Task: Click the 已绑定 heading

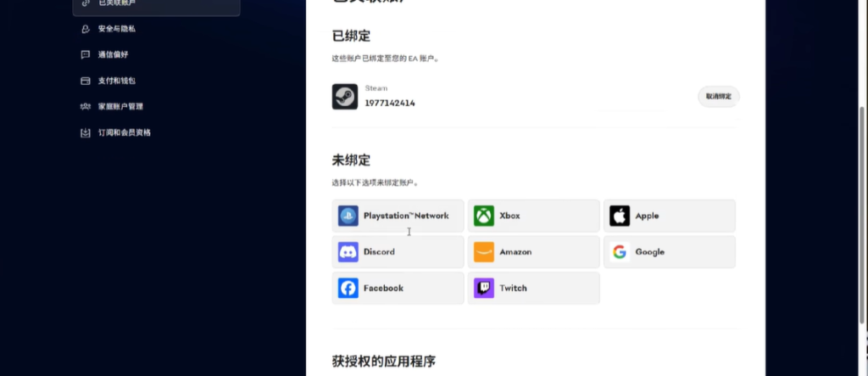Action: [x=351, y=36]
